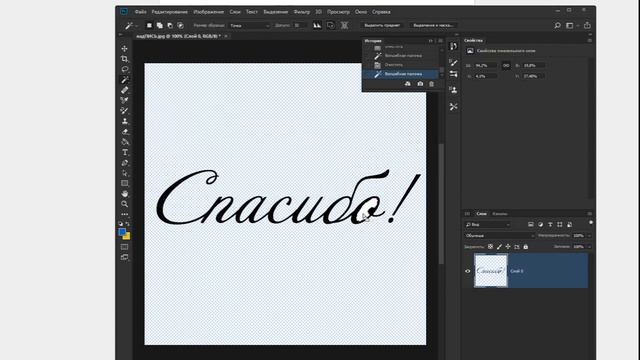
Task: Open the Файл menu
Action: pyautogui.click(x=140, y=12)
